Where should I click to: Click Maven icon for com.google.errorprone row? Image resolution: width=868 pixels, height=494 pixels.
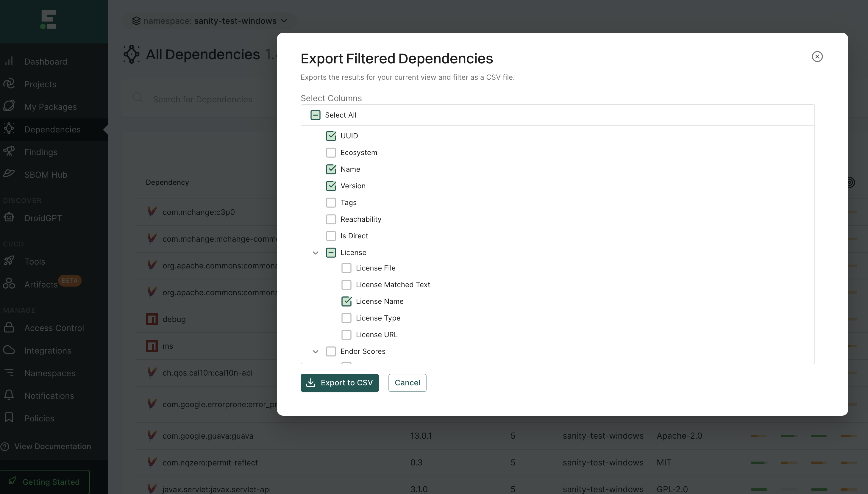(152, 404)
